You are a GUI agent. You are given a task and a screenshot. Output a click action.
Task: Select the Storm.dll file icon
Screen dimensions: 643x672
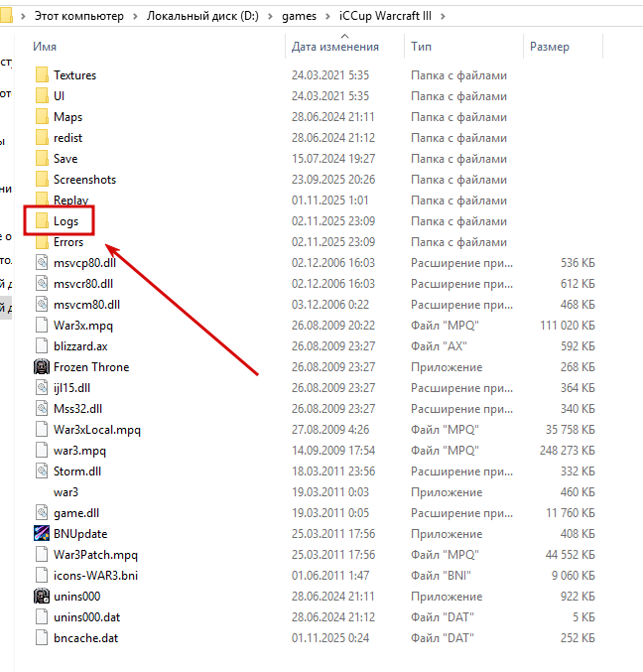pyautogui.click(x=42, y=471)
